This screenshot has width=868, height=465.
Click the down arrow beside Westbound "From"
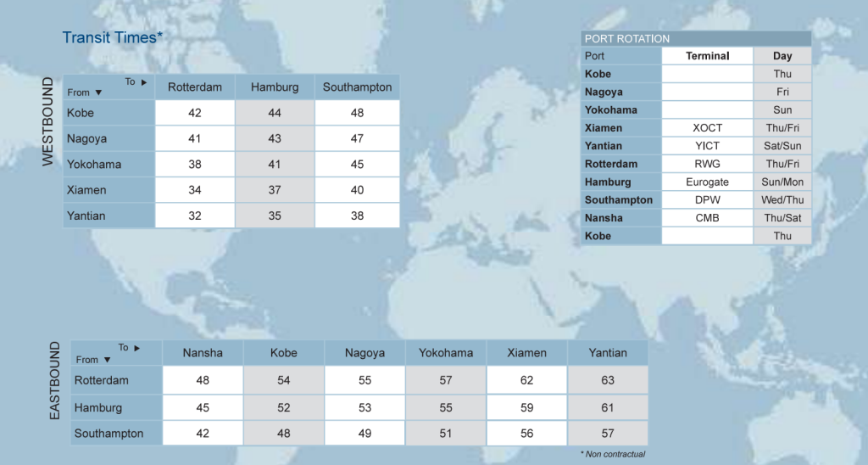[x=98, y=92]
